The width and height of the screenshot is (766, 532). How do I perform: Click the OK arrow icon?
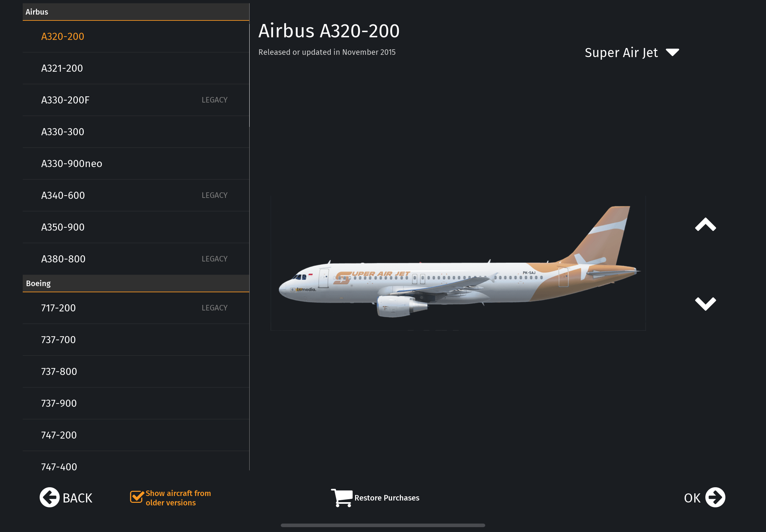pos(715,497)
